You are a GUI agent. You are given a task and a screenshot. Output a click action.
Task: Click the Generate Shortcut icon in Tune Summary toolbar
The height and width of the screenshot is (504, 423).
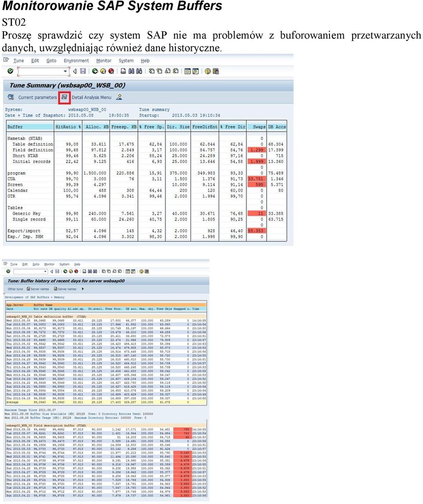[196, 71]
